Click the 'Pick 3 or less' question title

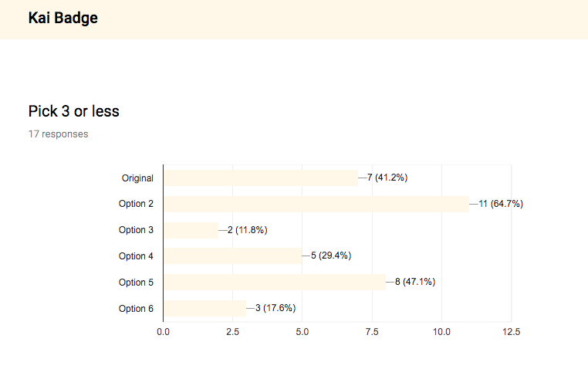[x=74, y=111]
